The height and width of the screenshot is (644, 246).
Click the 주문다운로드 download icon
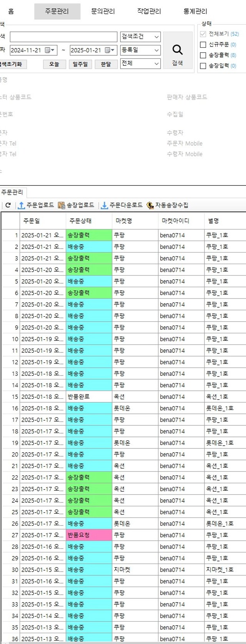click(x=104, y=205)
